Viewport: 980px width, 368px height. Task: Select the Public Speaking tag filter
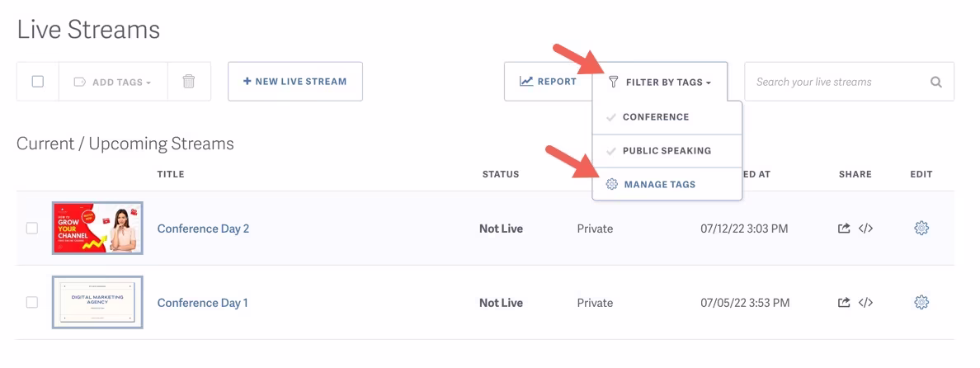(667, 151)
